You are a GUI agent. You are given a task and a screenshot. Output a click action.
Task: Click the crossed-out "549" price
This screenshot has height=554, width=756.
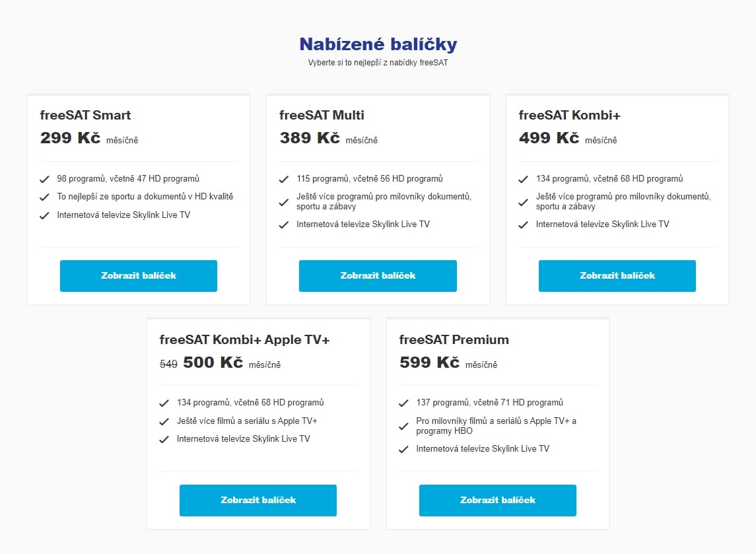click(x=168, y=363)
